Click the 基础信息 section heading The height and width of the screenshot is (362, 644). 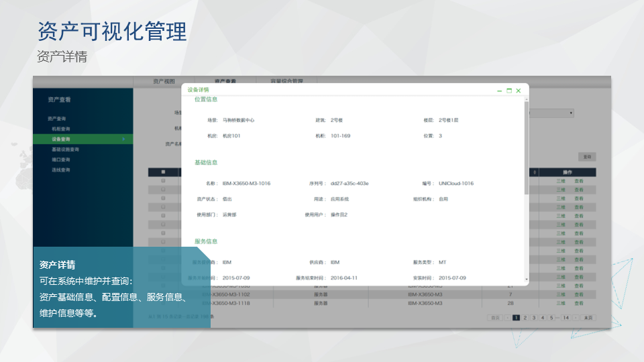[x=206, y=162]
